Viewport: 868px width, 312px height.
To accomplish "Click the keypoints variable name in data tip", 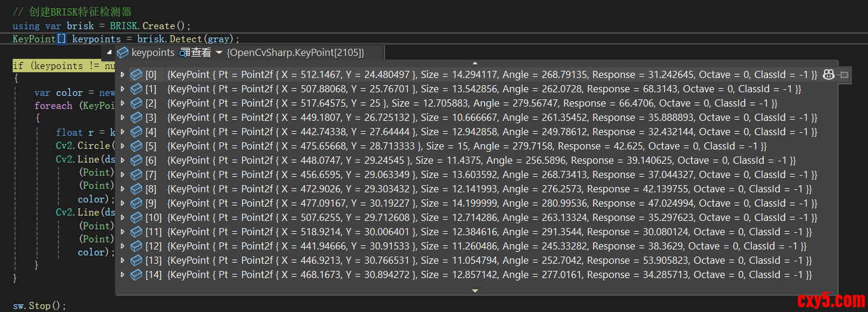I will (153, 52).
